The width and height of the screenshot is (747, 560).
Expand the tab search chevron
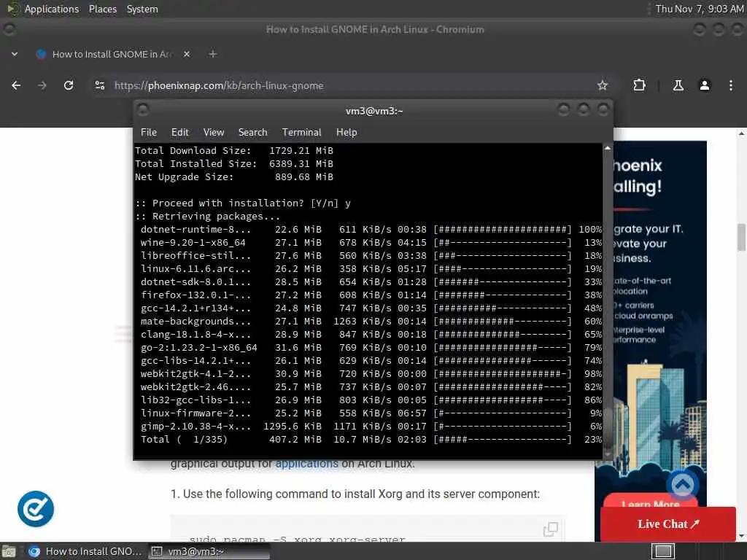pos(15,54)
